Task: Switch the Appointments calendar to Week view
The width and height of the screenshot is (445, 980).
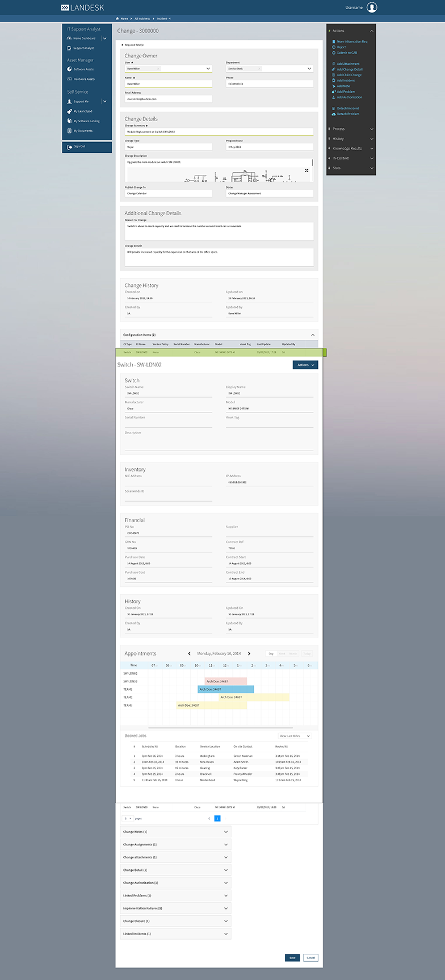Action: (x=282, y=654)
